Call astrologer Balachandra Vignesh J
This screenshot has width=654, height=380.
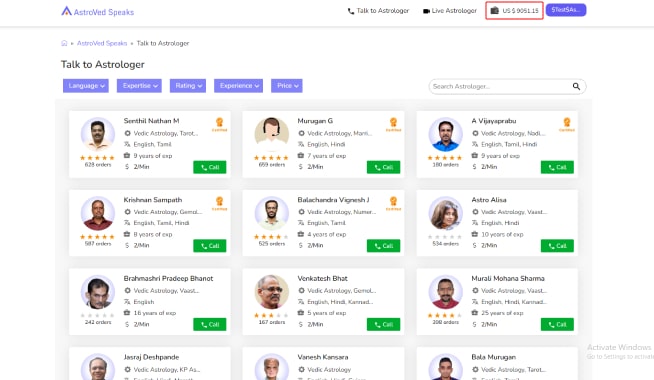point(383,246)
